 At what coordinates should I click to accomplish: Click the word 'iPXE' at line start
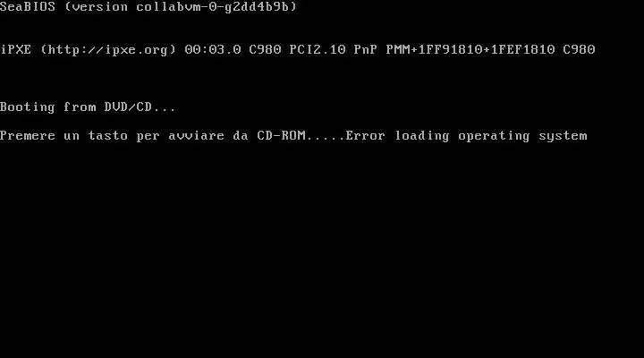click(15, 49)
